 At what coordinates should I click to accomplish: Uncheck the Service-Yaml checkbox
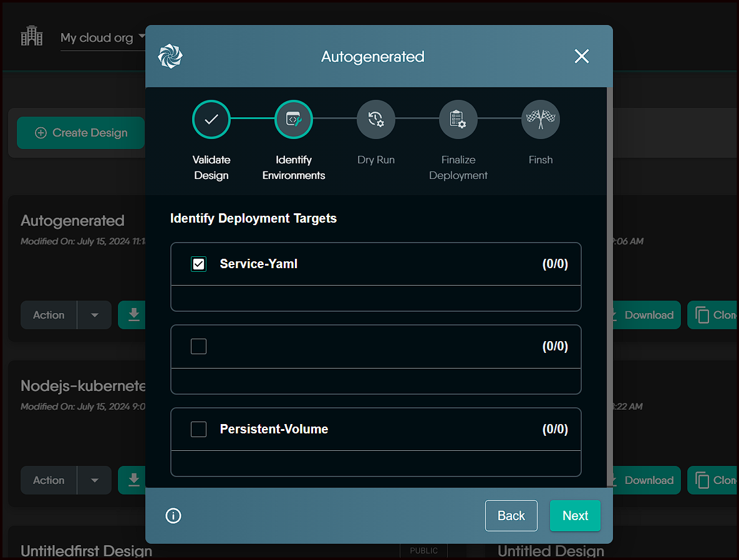198,264
